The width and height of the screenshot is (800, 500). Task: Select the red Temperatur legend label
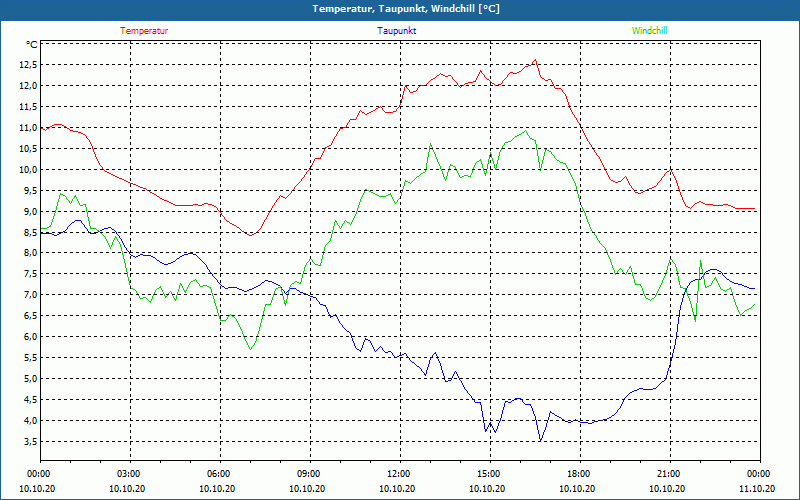click(x=144, y=31)
